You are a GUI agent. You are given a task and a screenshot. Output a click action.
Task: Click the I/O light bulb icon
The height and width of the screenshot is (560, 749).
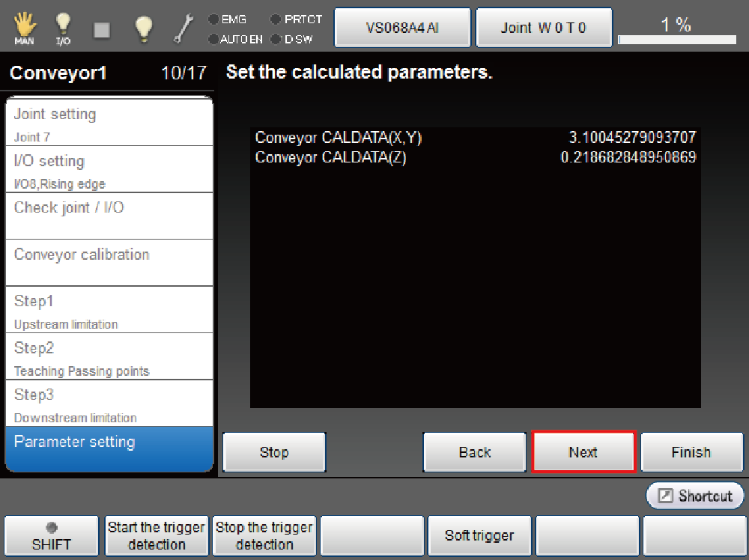[x=64, y=28]
